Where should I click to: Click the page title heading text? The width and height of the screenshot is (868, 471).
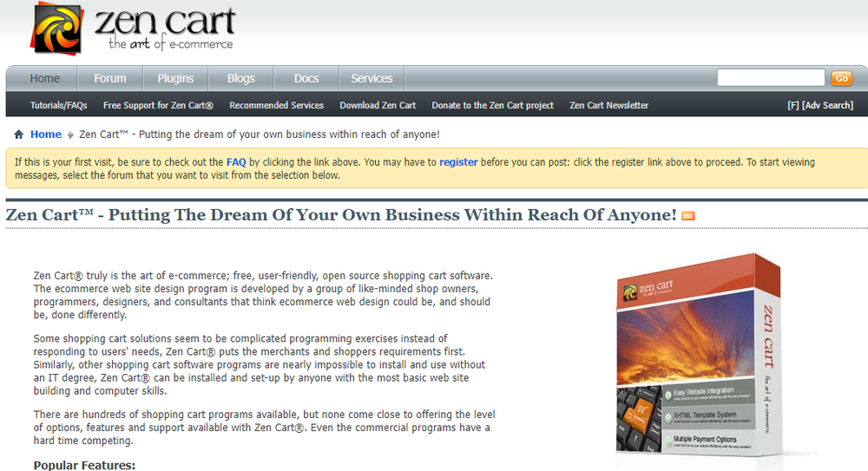point(341,215)
